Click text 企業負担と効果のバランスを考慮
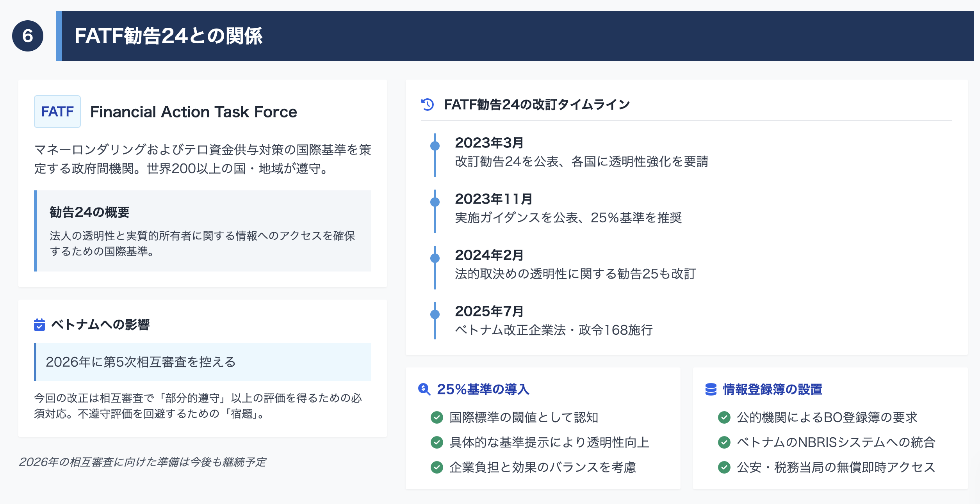 click(x=543, y=467)
